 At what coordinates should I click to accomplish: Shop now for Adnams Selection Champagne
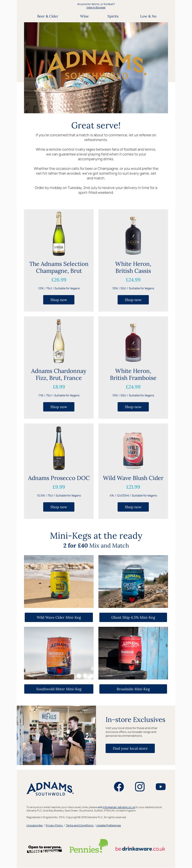(59, 300)
